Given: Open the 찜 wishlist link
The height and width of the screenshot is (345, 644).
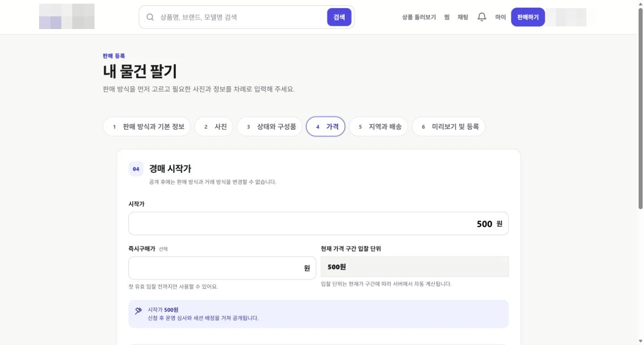Looking at the screenshot, I should pyautogui.click(x=447, y=17).
